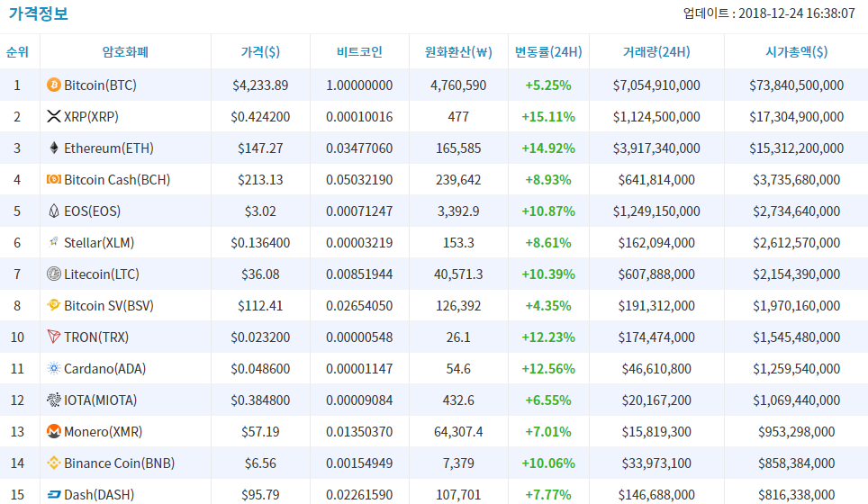Click XRP change value +15.11%

pos(548,117)
